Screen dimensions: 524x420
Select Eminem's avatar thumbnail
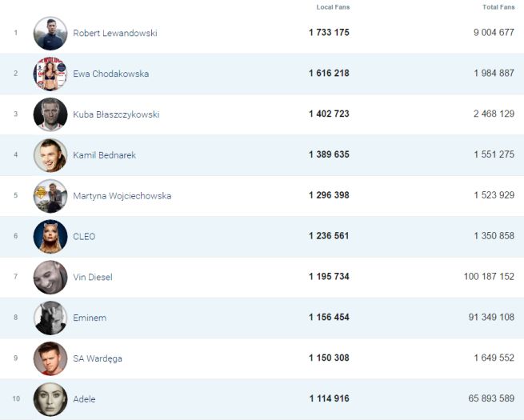coord(50,318)
